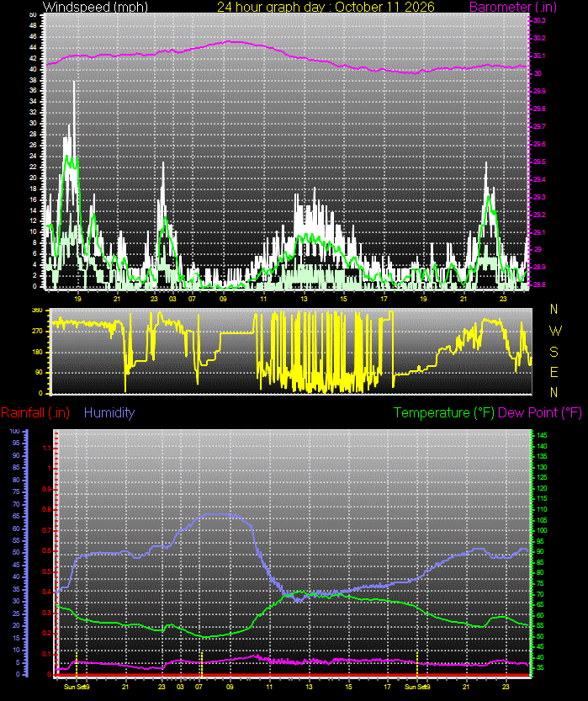Click the 360 value on wind direction axis
Viewport: 588px width, 701px height.
coord(38,311)
